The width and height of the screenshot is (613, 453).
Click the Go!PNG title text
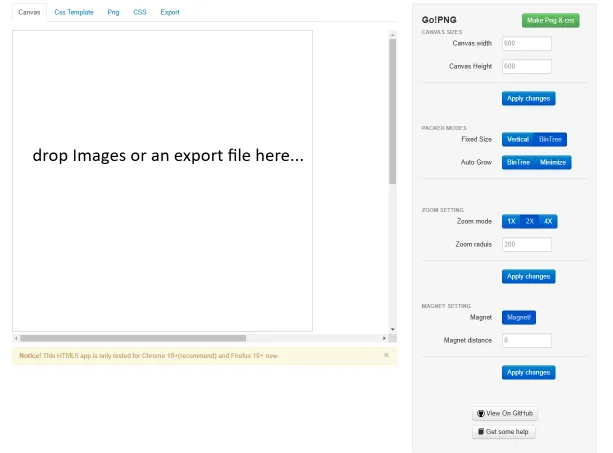pos(439,20)
